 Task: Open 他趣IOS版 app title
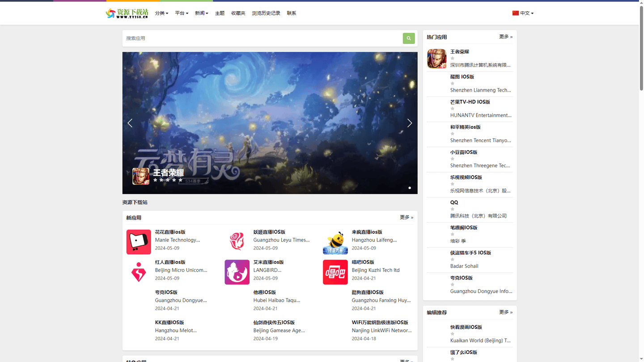click(265, 292)
